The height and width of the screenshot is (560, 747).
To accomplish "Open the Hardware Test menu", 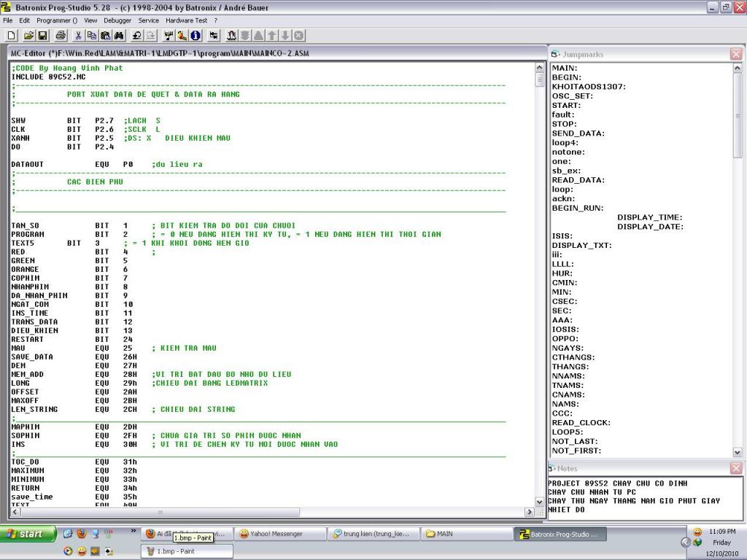I will tap(186, 20).
